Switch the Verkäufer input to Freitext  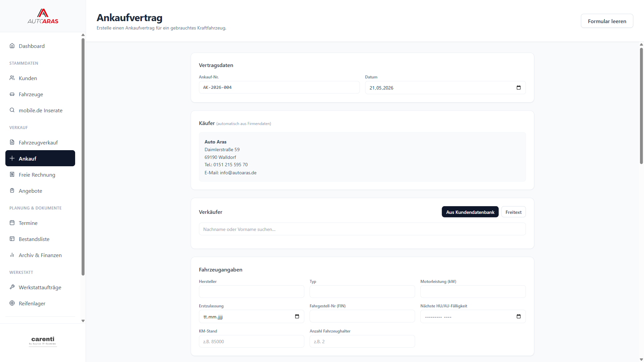513,212
